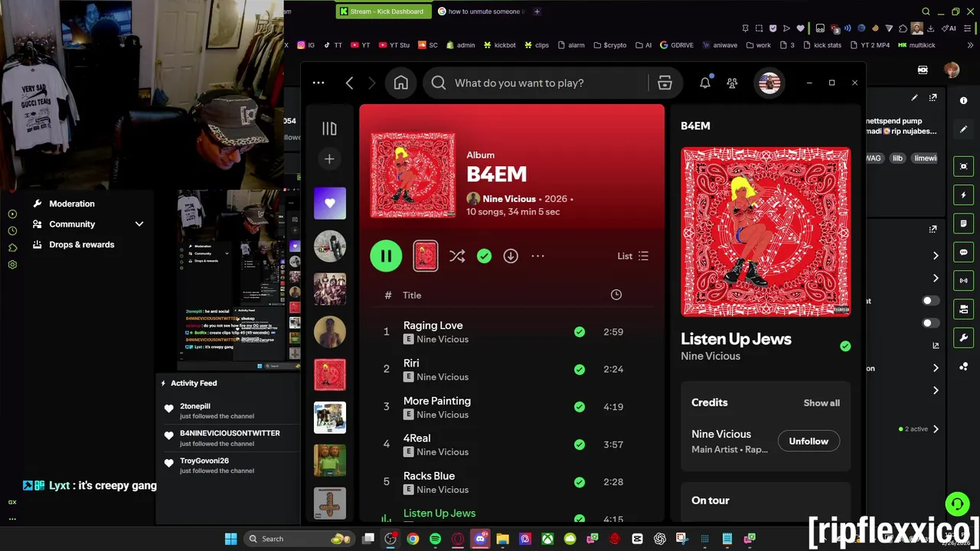
Task: Go back in Spotify navigation
Action: pyautogui.click(x=349, y=83)
